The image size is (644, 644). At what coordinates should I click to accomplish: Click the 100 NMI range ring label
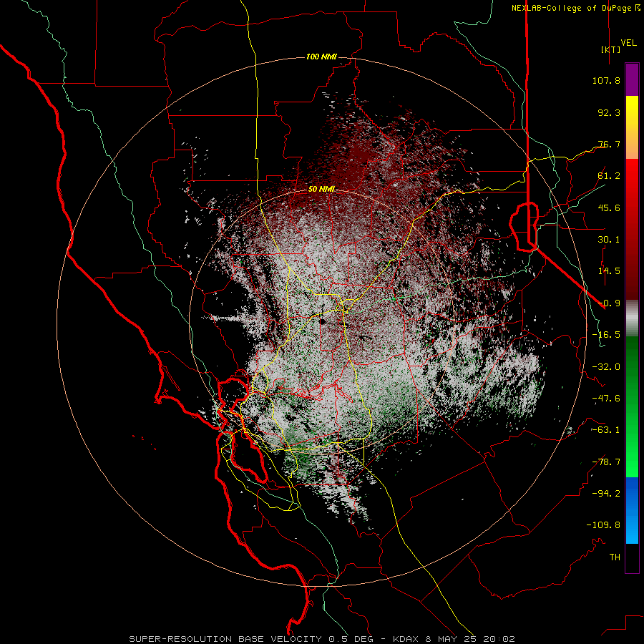pyautogui.click(x=321, y=57)
